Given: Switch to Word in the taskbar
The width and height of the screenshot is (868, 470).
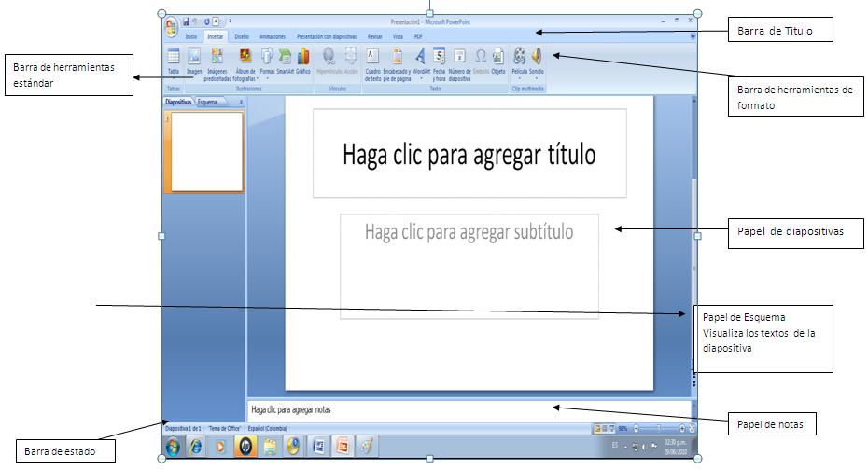Looking at the screenshot, I should [x=318, y=447].
